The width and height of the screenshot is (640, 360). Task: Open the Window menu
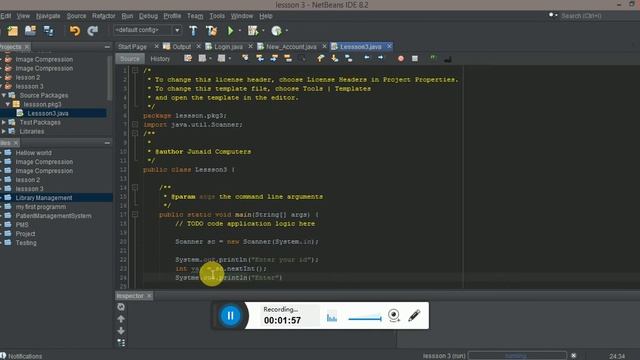pos(242,16)
